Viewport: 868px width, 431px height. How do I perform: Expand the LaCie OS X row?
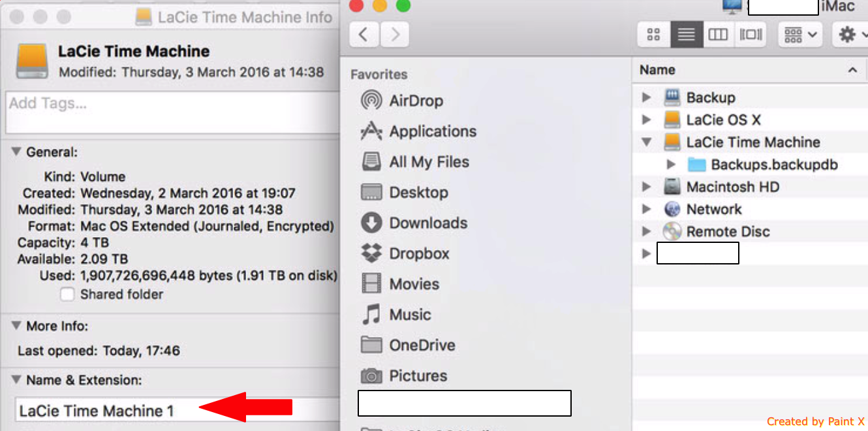coord(647,120)
